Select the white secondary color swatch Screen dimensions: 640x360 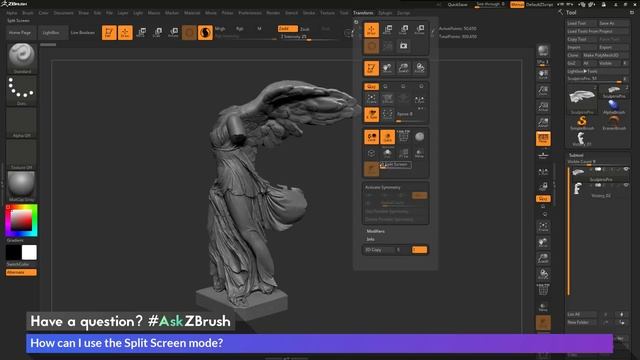pos(29,253)
